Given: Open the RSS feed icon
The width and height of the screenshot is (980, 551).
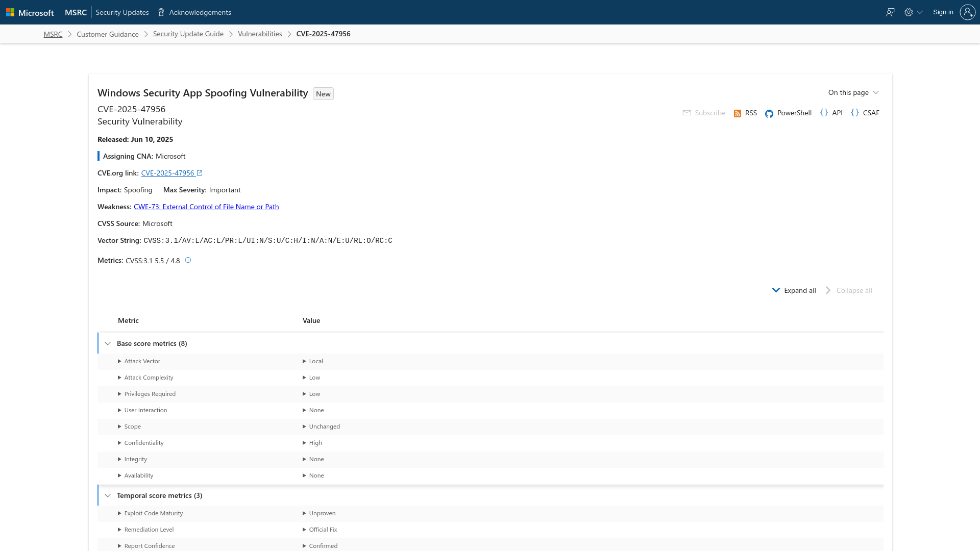Looking at the screenshot, I should click(x=737, y=113).
